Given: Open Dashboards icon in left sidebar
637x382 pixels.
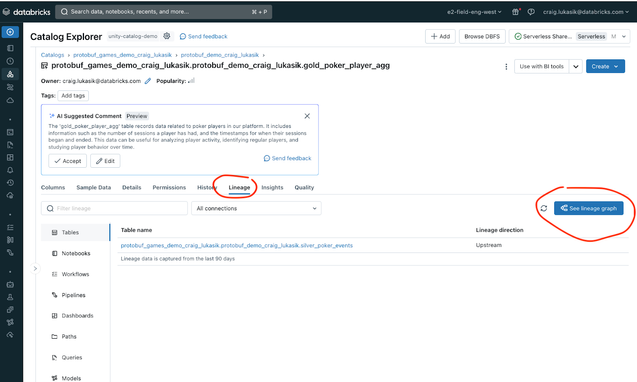Looking at the screenshot, I should click(10, 157).
